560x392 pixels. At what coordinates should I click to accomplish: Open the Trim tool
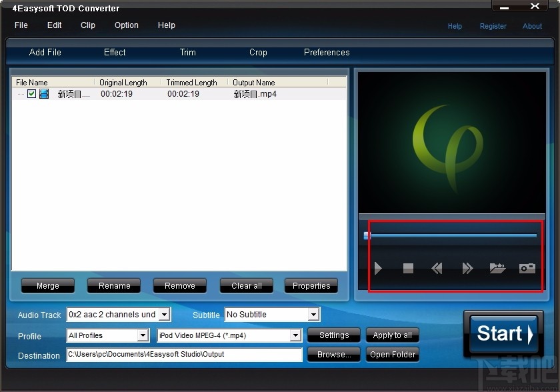(x=187, y=53)
